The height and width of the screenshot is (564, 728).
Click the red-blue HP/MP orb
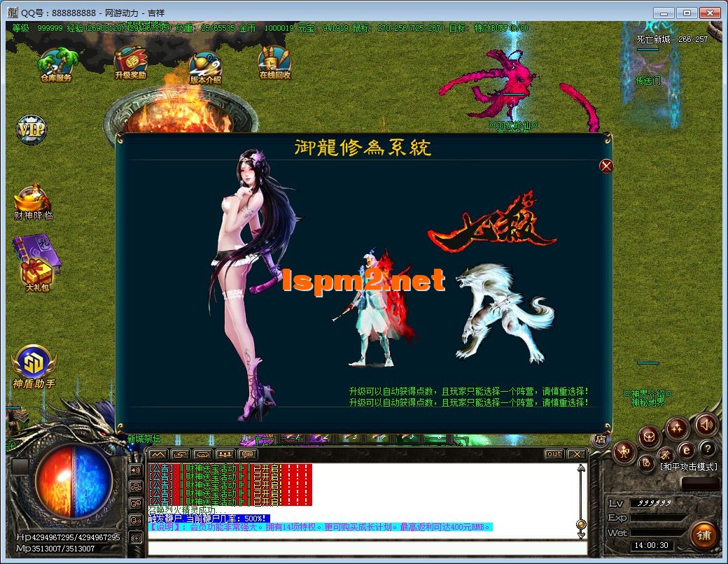point(73,481)
